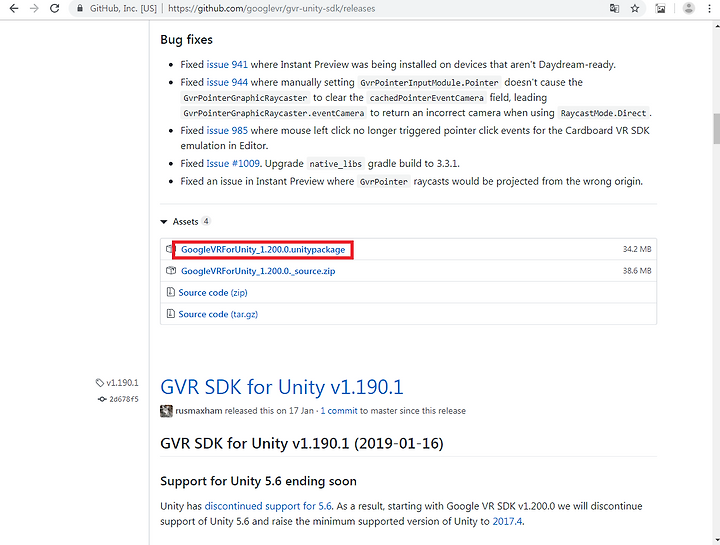The image size is (720, 545).
Task: Bookmark this page with the star icon
Action: tap(635, 8)
